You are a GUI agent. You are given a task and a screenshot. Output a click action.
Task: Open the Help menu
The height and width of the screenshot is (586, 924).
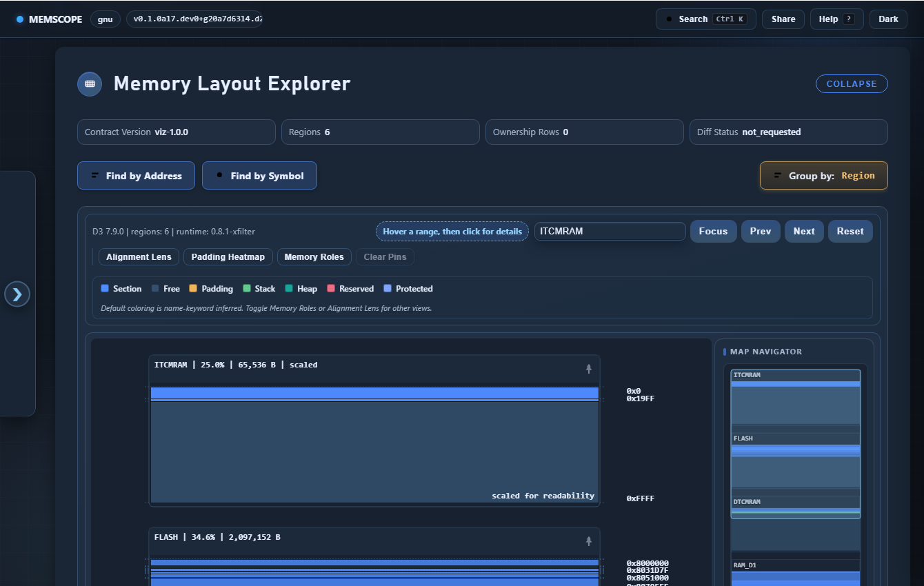[x=836, y=19]
